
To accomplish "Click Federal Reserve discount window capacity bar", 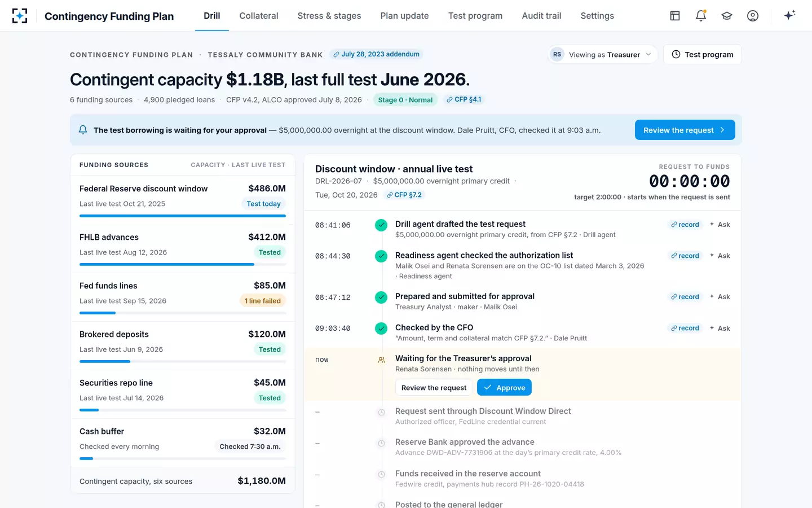I will click(x=183, y=216).
